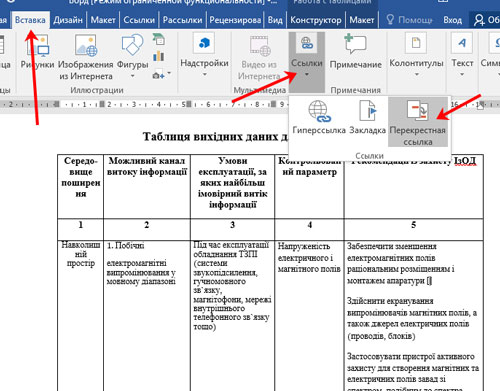
Task: Insert a Гиперссылка hyperlink
Action: tap(319, 117)
